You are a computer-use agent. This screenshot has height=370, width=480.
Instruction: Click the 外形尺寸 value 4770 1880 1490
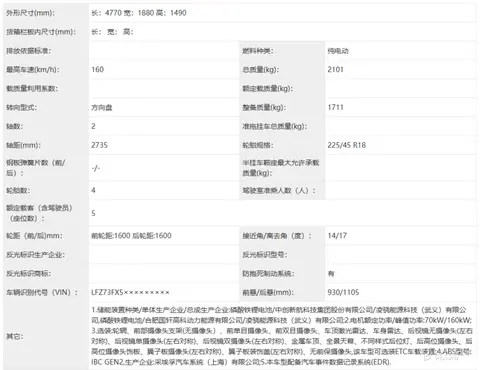tap(139, 13)
